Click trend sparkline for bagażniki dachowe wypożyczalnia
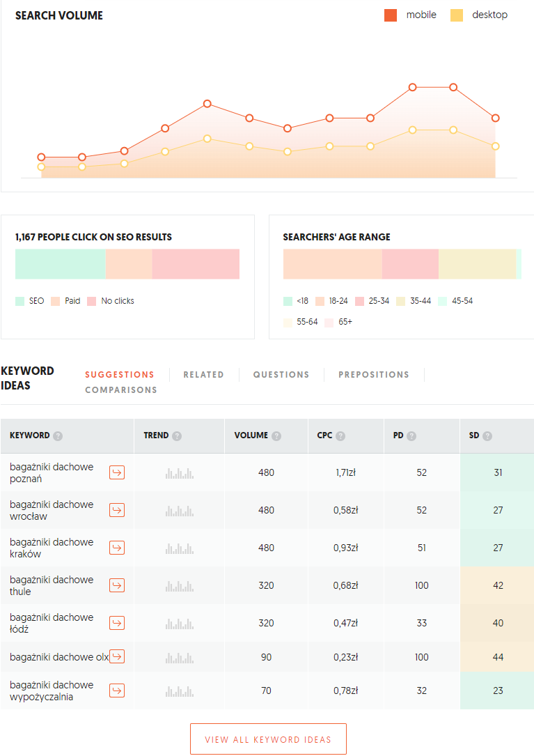This screenshot has height=756, width=534. [x=180, y=691]
